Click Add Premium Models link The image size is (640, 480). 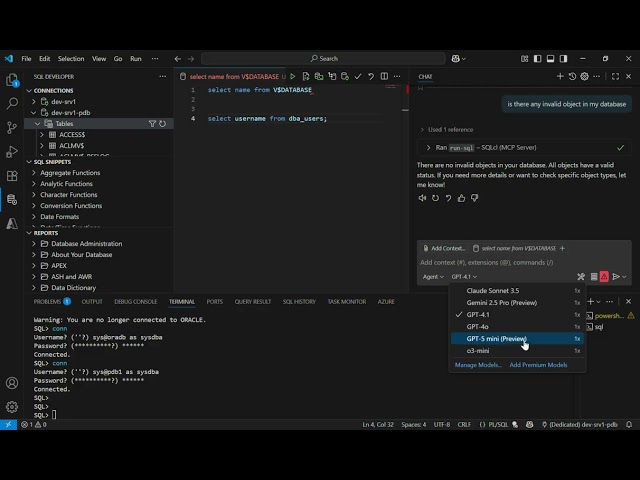pyautogui.click(x=538, y=365)
